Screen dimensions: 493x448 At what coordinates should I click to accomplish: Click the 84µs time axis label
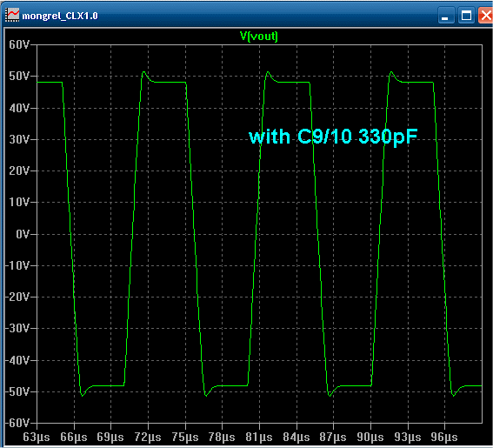(x=296, y=438)
